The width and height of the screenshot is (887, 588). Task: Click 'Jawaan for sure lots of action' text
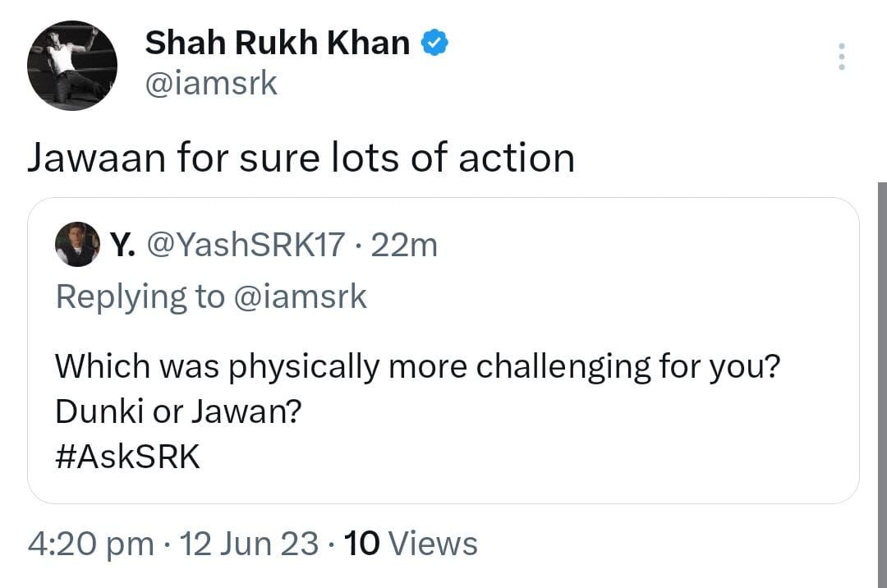pyautogui.click(x=301, y=158)
